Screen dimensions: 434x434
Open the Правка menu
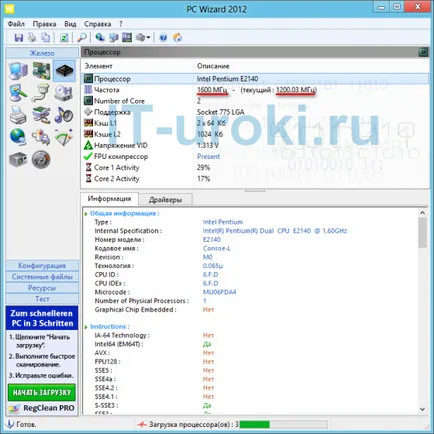click(x=44, y=24)
